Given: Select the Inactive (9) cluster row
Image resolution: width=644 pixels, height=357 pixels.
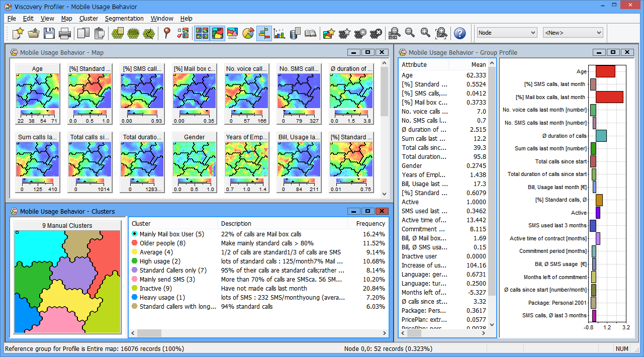Looking at the screenshot, I should click(x=156, y=289).
